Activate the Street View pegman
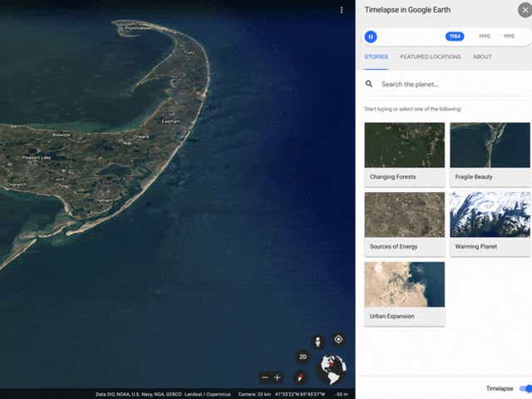Screen dimensions: 532x399 318,342
